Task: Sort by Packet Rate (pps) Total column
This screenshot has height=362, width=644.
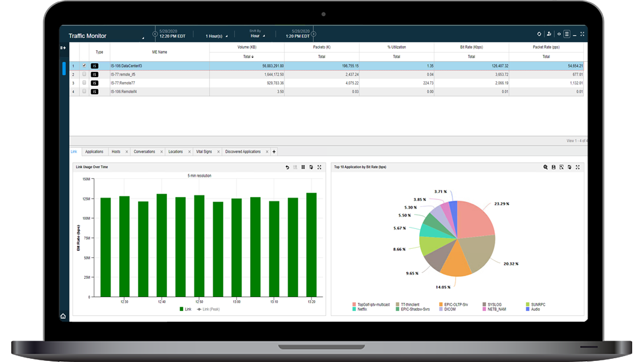Action: [x=546, y=56]
